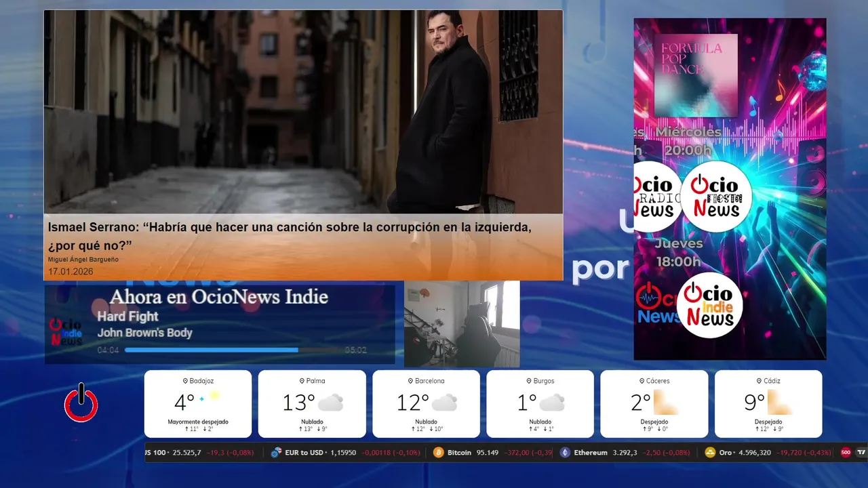Click the total time 05:02
868x488 pixels.
pyautogui.click(x=356, y=350)
